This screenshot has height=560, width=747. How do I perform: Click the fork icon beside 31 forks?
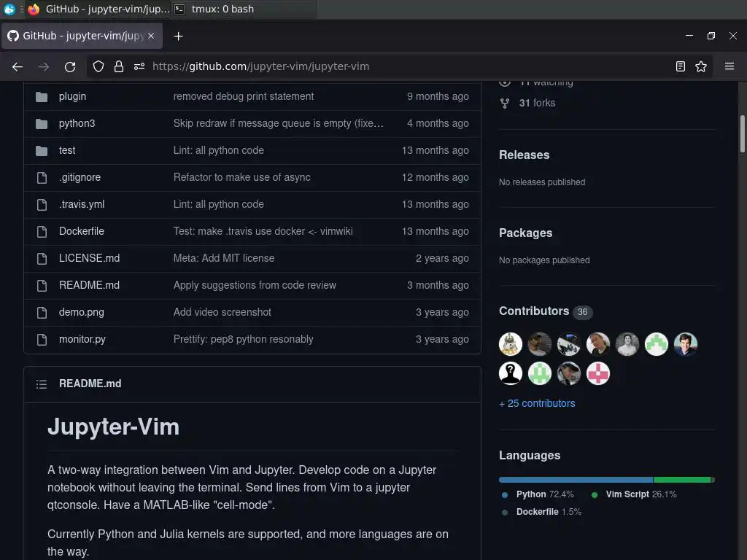click(x=505, y=104)
